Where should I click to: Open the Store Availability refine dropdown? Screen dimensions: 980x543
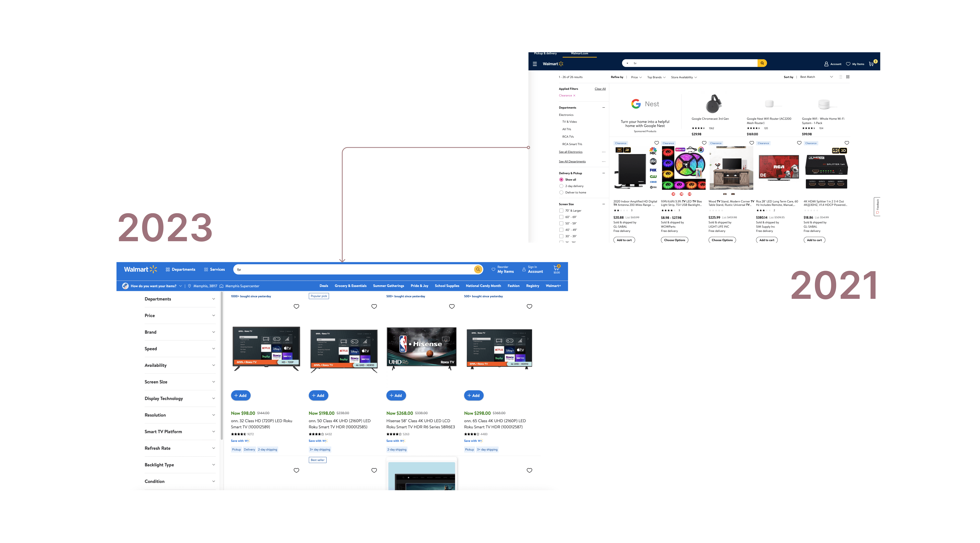click(684, 77)
